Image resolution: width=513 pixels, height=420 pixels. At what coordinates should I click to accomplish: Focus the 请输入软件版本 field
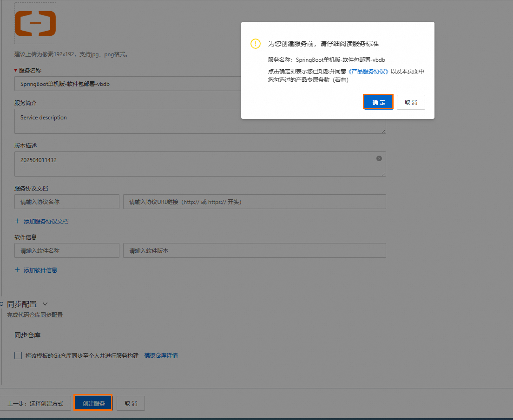(x=255, y=250)
